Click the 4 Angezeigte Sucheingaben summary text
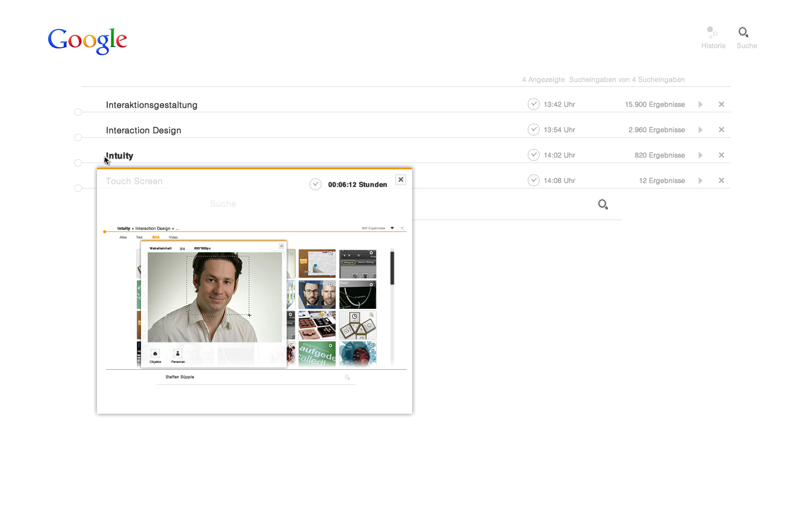The image size is (812, 508). click(603, 80)
